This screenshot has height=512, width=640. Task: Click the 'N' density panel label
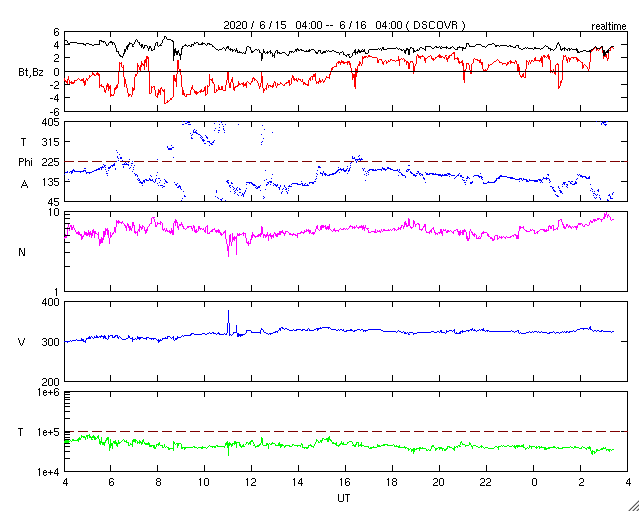22,252
